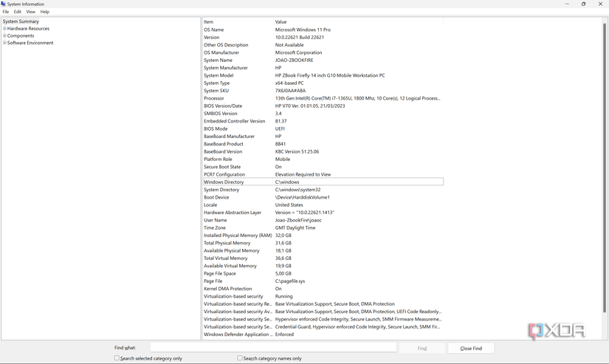Minimize the System Information window

pyautogui.click(x=567, y=4)
